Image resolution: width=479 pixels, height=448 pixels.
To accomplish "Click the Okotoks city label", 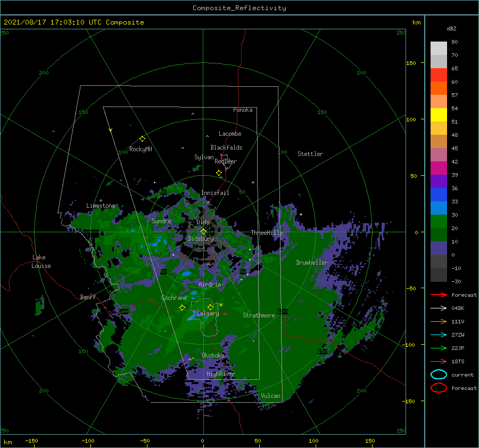I will coord(213,355).
